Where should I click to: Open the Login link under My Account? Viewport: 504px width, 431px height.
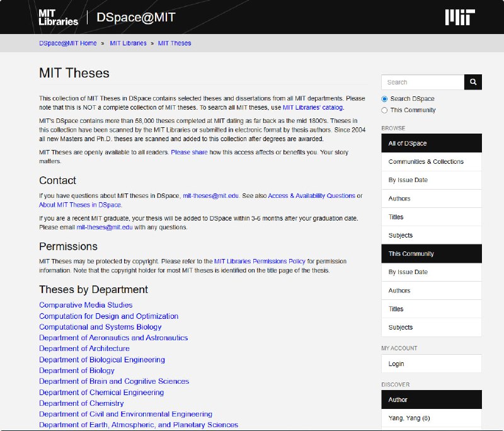coord(396,364)
